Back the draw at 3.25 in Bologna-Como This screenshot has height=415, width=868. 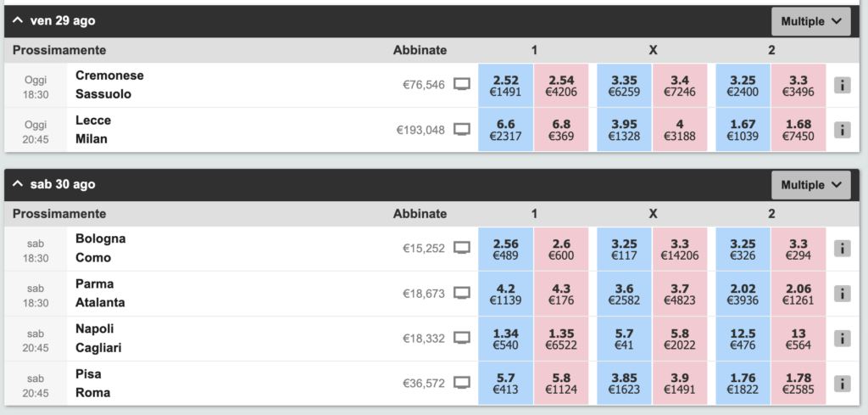[x=624, y=249]
